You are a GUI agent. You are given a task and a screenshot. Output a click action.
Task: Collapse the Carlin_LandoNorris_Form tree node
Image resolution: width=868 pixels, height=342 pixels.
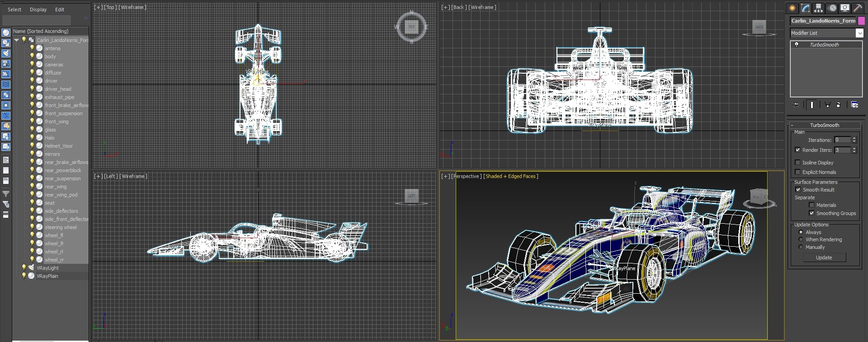click(17, 40)
